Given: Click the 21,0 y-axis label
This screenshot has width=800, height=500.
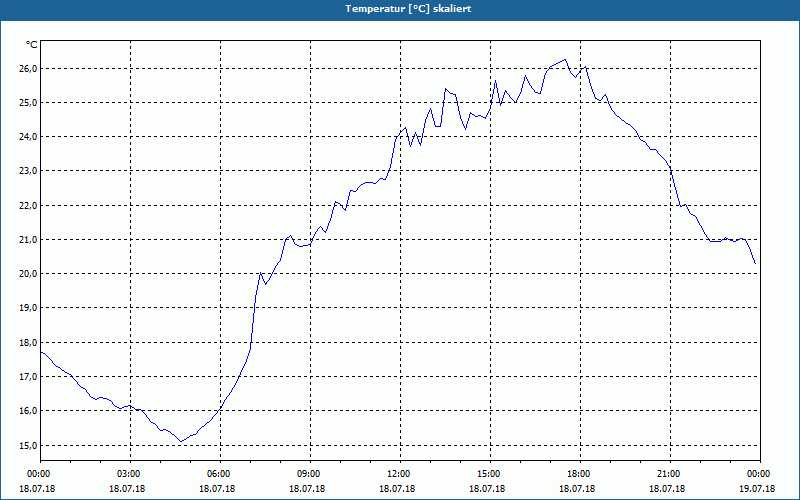Looking at the screenshot, I should tap(28, 240).
